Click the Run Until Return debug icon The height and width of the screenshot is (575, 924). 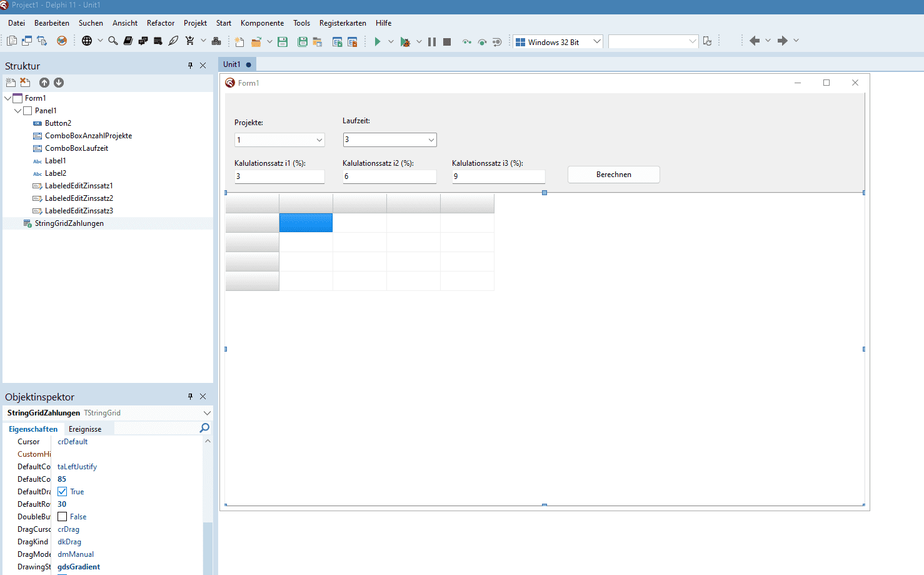pyautogui.click(x=497, y=42)
